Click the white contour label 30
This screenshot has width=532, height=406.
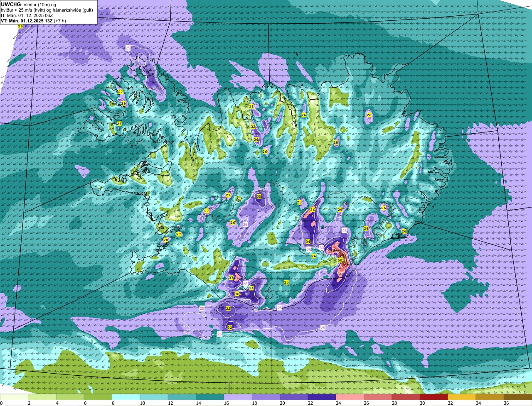(321, 248)
